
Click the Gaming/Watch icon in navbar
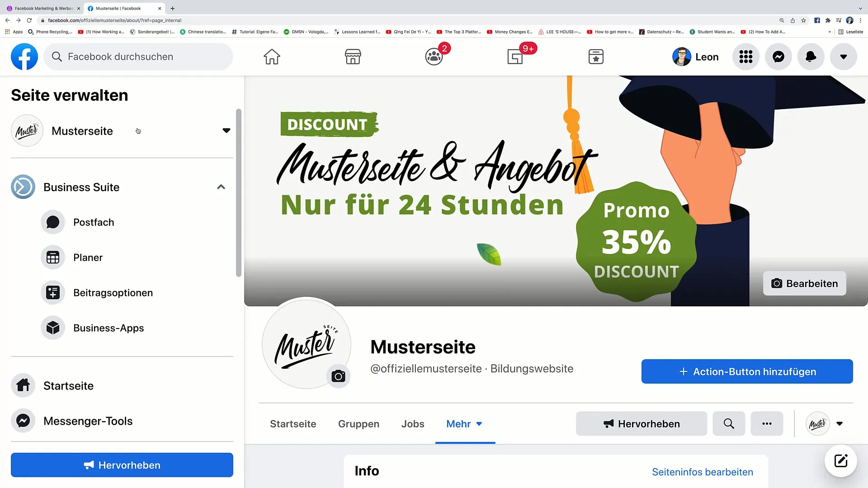pos(515,56)
